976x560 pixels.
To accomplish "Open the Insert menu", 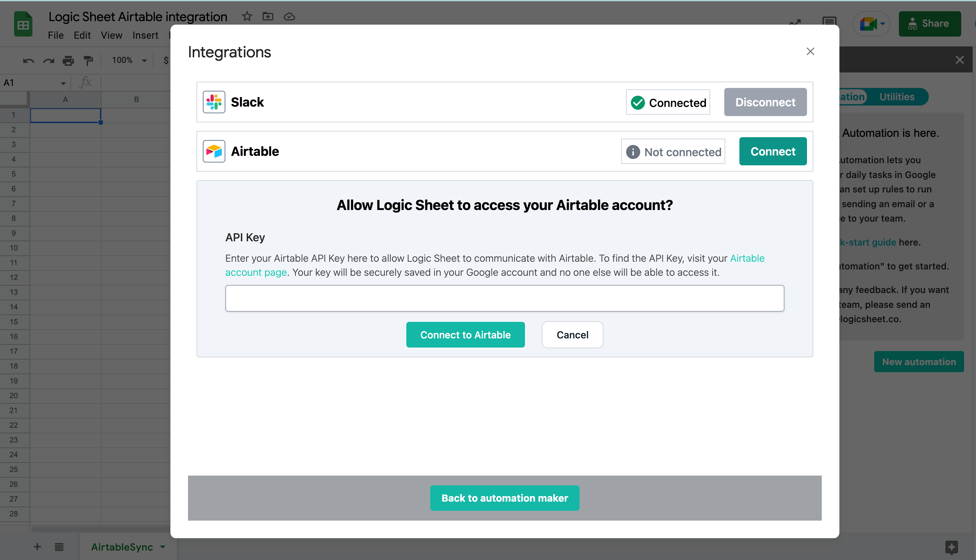I will click(x=145, y=36).
